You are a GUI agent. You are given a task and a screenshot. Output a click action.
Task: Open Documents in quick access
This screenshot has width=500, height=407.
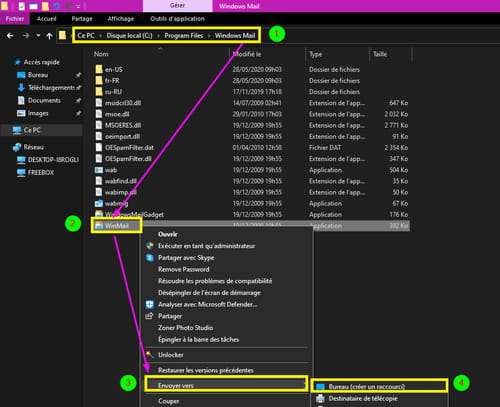(x=44, y=100)
